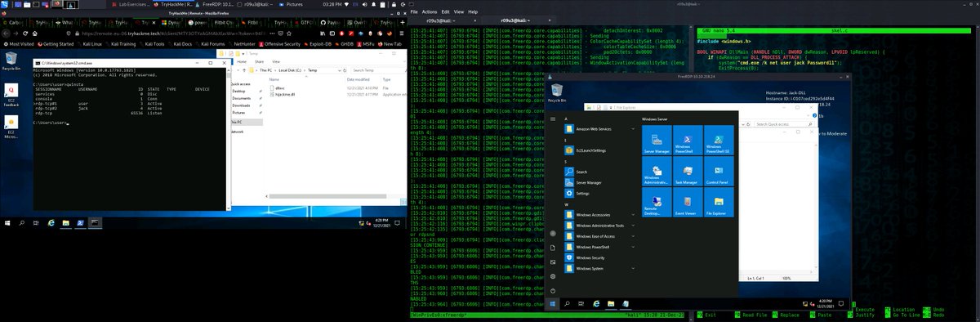Open File menu in terminal window
Image resolution: width=980 pixels, height=322 pixels.
[413, 12]
